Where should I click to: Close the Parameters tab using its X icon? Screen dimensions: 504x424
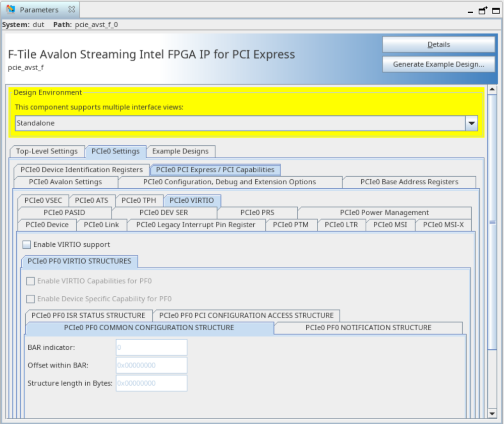click(72, 9)
